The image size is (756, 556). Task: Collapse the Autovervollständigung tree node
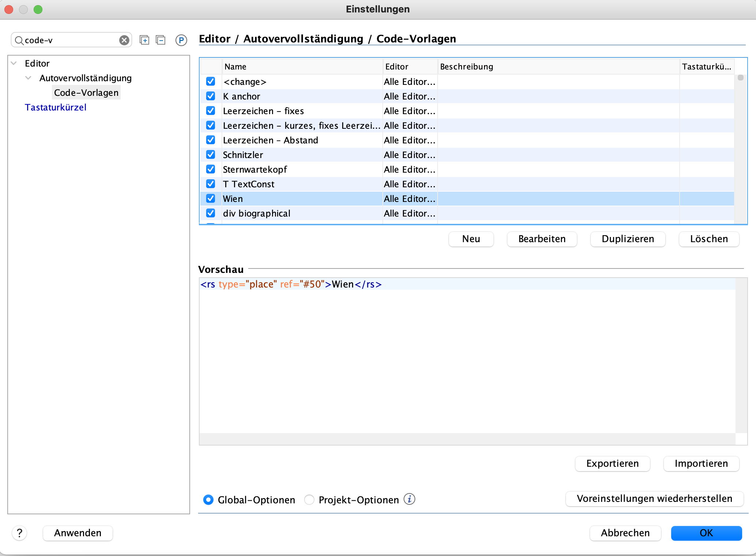(x=28, y=78)
